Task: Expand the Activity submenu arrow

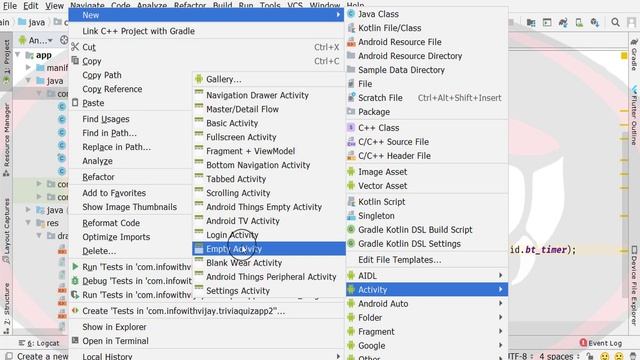Action: [500, 289]
